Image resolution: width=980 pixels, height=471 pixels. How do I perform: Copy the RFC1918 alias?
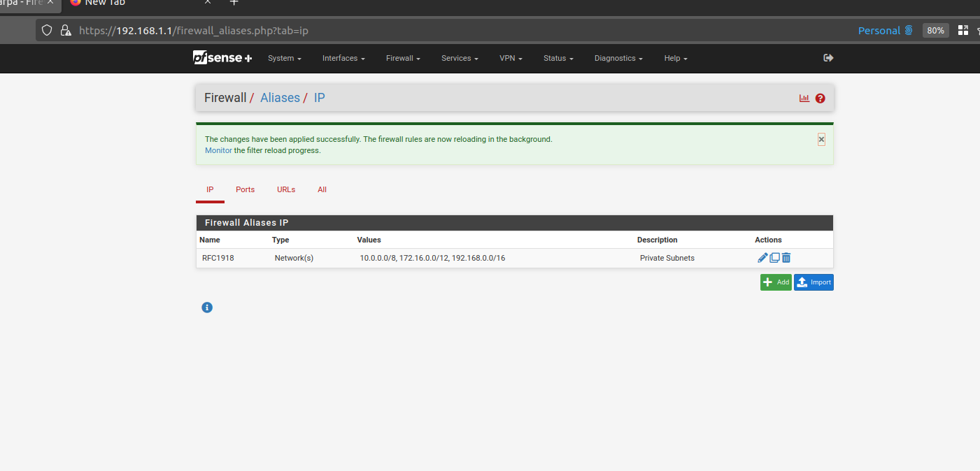[x=774, y=258]
